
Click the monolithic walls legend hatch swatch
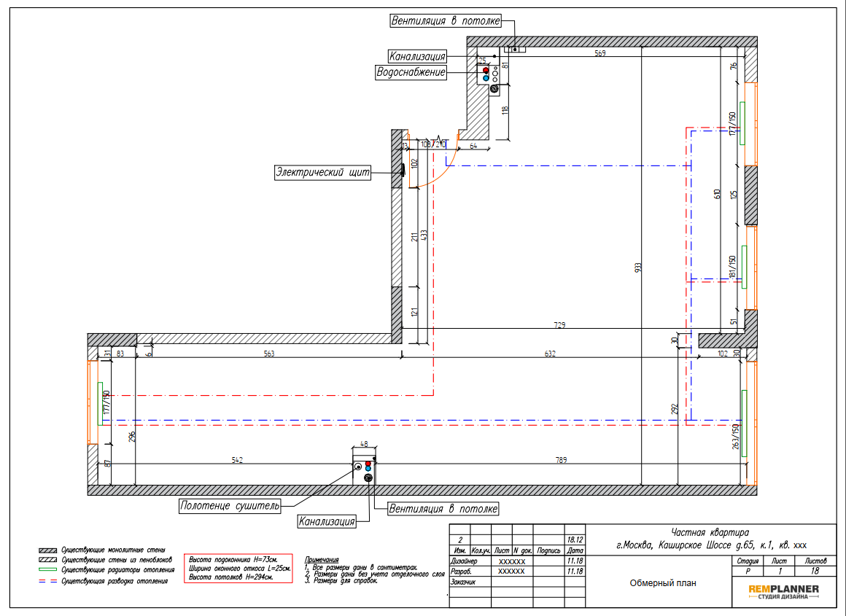click(47, 550)
